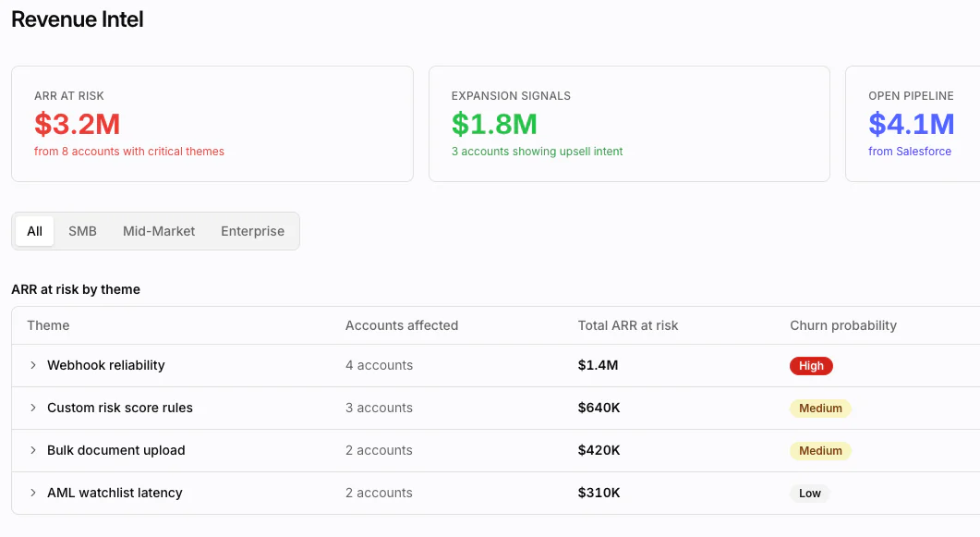The height and width of the screenshot is (537, 980).
Task: Expand the Webhook reliability row chevron
Action: [x=33, y=365]
